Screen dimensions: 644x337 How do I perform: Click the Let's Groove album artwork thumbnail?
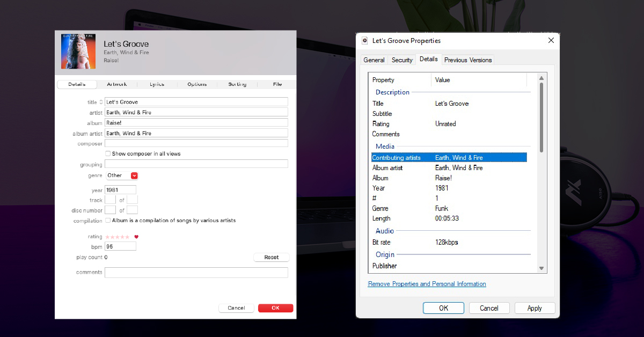[78, 52]
